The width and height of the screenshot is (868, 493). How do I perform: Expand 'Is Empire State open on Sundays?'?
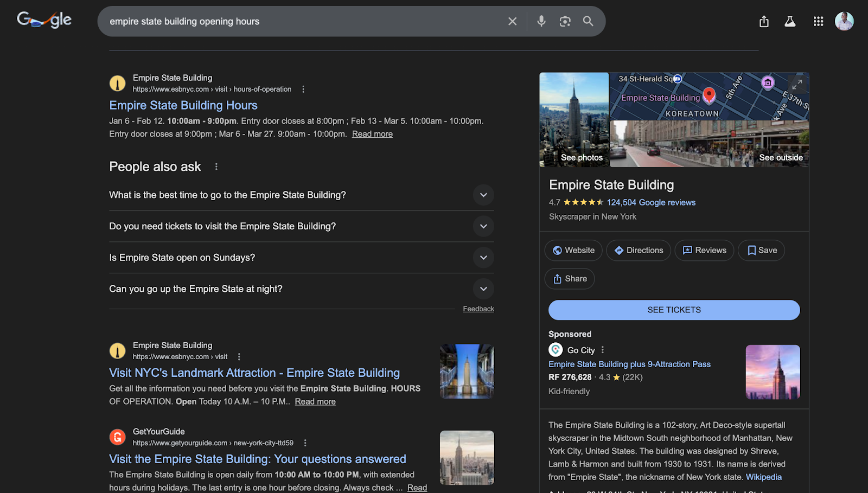tap(482, 257)
